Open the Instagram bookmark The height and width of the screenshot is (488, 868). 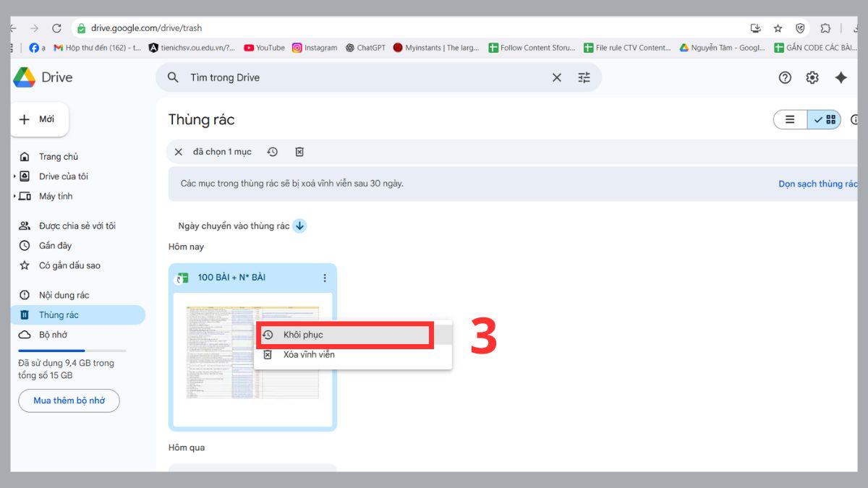pyautogui.click(x=315, y=48)
